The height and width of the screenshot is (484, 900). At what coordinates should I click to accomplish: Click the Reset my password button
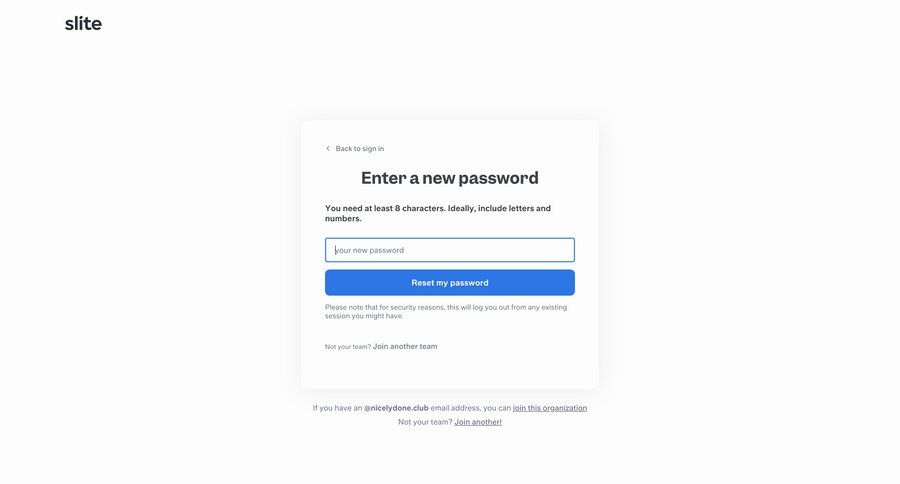tap(449, 282)
